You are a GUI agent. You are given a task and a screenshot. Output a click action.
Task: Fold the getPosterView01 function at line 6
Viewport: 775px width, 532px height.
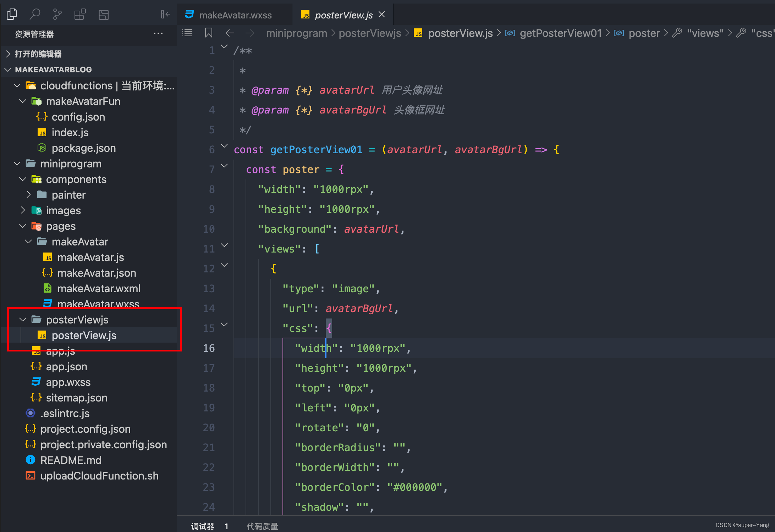click(x=224, y=146)
